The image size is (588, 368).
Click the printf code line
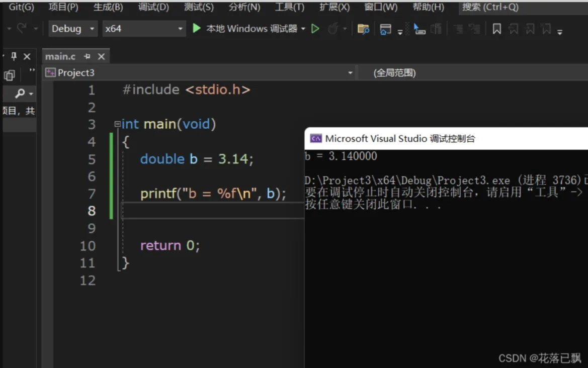213,194
